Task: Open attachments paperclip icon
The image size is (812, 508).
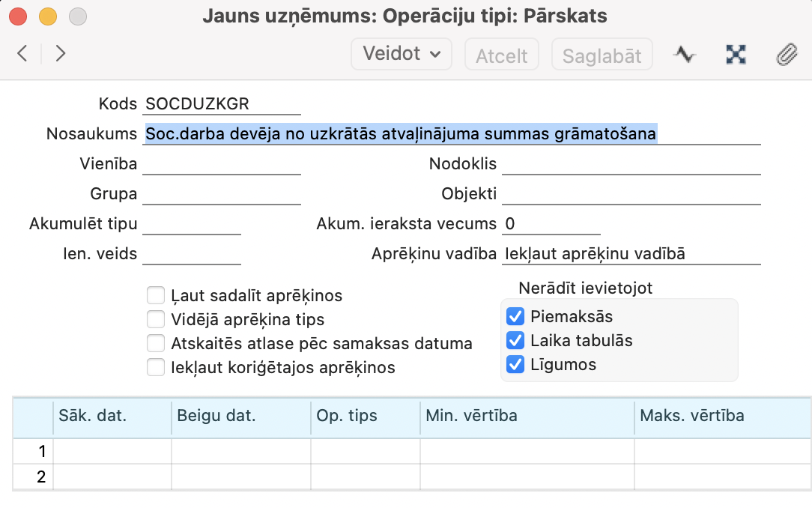Action: click(786, 55)
